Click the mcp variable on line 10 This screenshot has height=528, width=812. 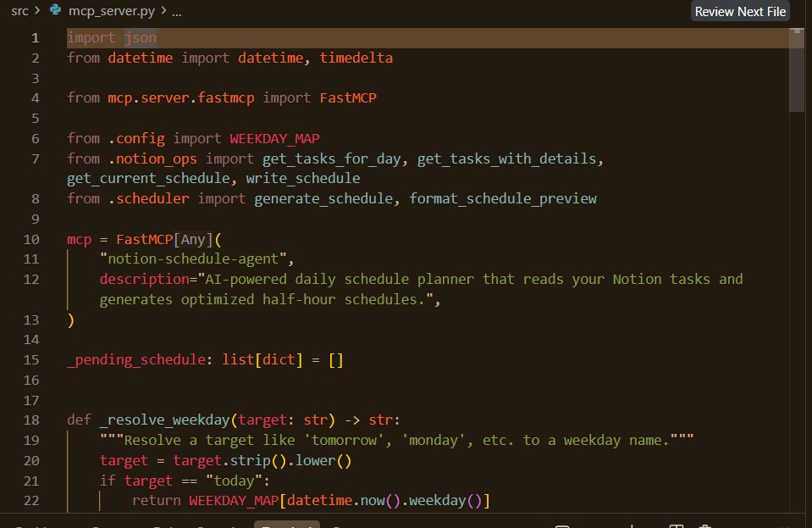tap(79, 240)
